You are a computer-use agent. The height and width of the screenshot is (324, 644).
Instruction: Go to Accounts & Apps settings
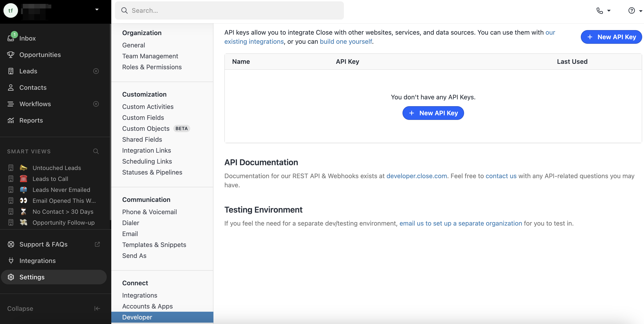coord(147,306)
